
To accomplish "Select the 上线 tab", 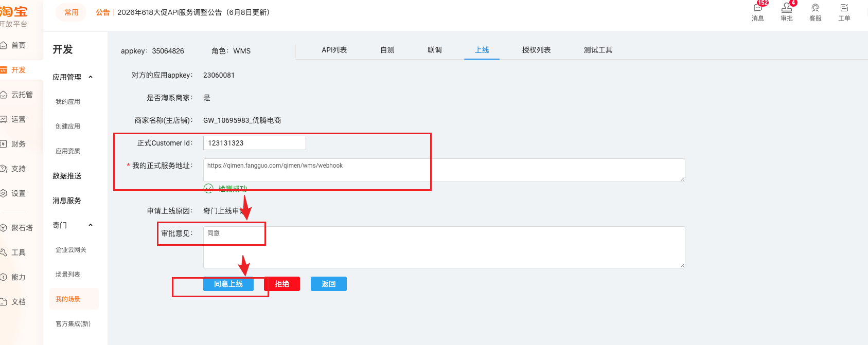I will 482,50.
